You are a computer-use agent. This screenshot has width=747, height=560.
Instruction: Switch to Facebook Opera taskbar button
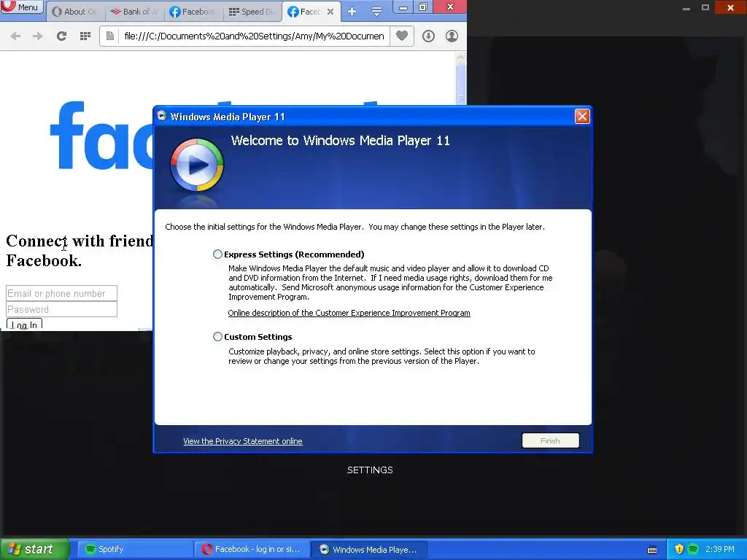pos(252,549)
